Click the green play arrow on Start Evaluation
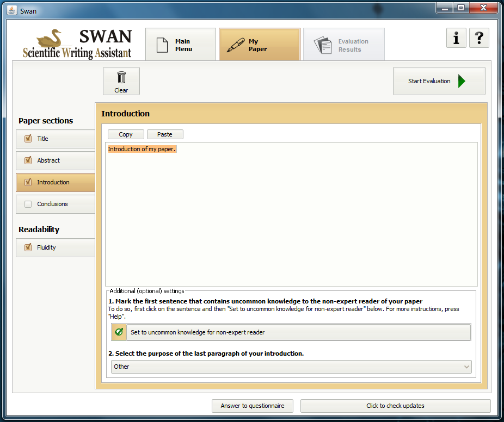This screenshot has width=504, height=422. (462, 81)
